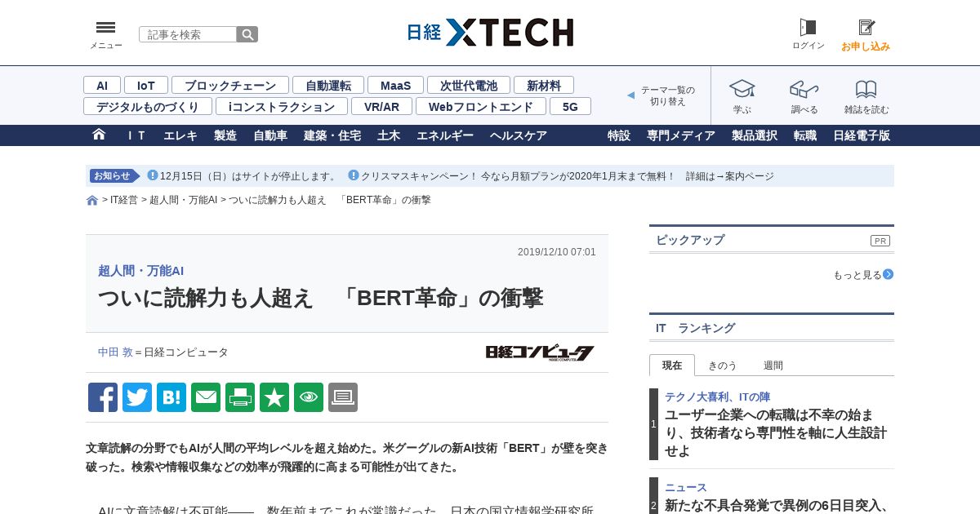The height and width of the screenshot is (514, 980).
Task: Select the 5G theme tag
Action: (x=570, y=107)
